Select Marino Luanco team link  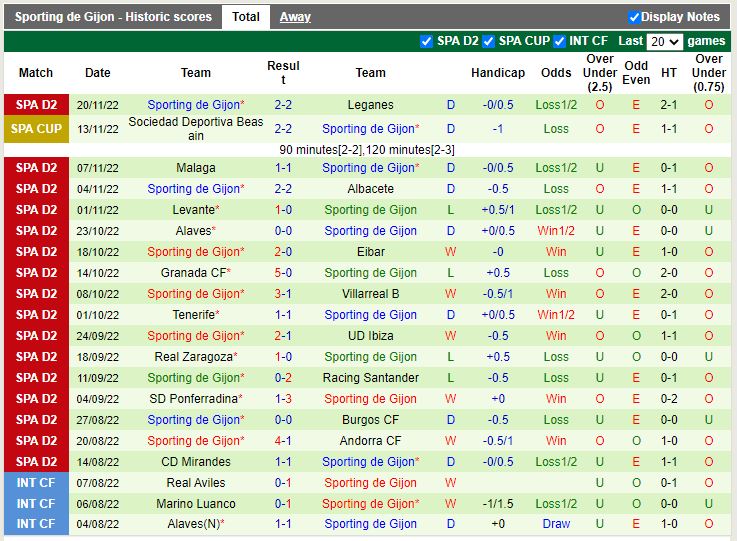point(196,504)
